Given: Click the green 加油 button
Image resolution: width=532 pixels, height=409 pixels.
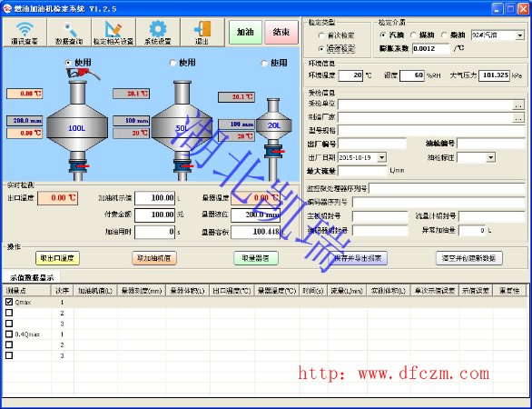Looking at the screenshot, I should [x=245, y=33].
